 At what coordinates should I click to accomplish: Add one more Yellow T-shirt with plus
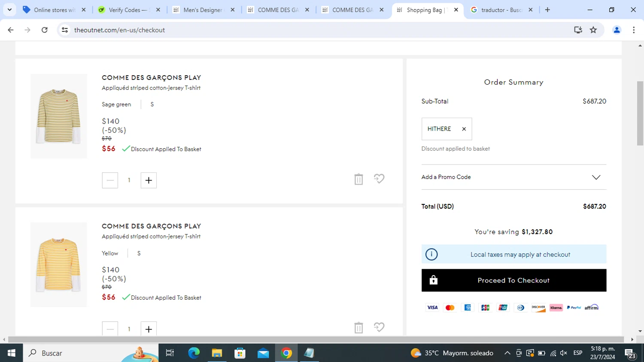point(149,329)
